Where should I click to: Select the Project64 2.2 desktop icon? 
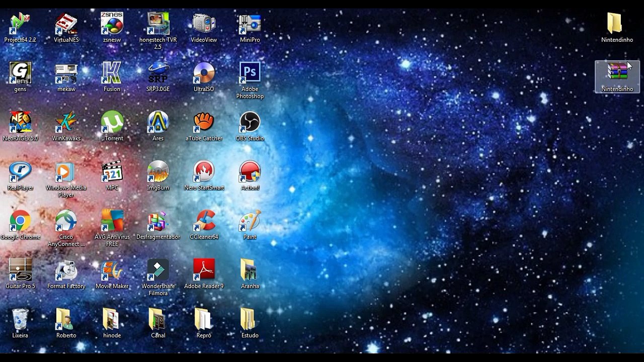20,24
